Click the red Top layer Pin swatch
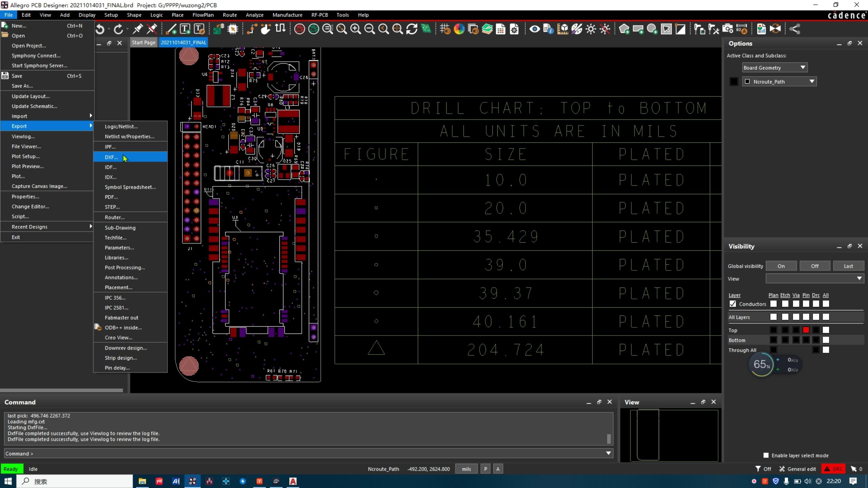Image resolution: width=868 pixels, height=488 pixels. point(806,330)
